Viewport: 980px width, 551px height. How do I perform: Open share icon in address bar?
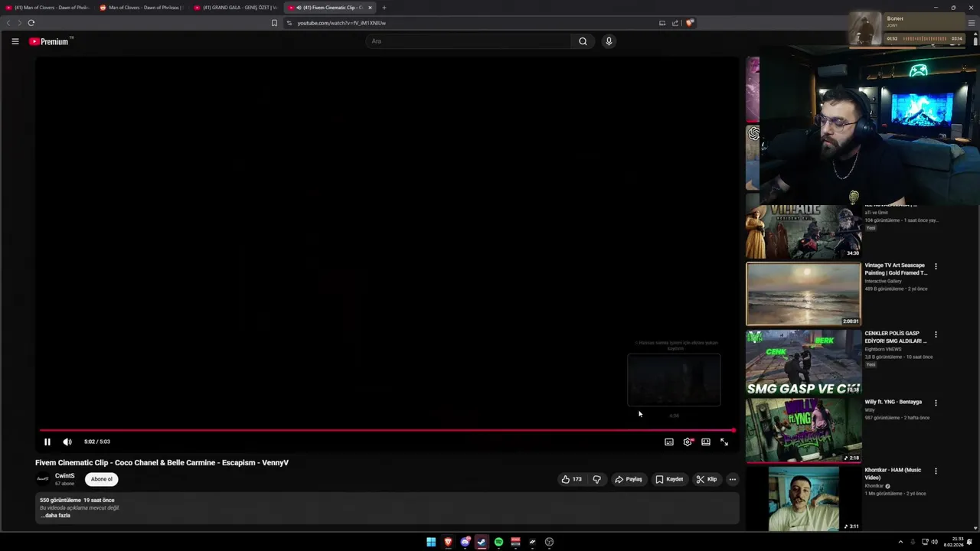pos(675,23)
